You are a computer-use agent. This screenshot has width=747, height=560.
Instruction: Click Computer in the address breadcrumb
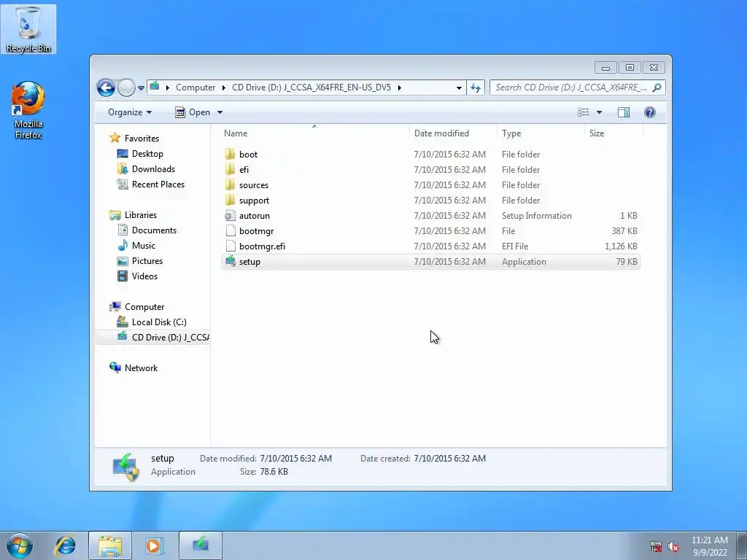(x=196, y=87)
